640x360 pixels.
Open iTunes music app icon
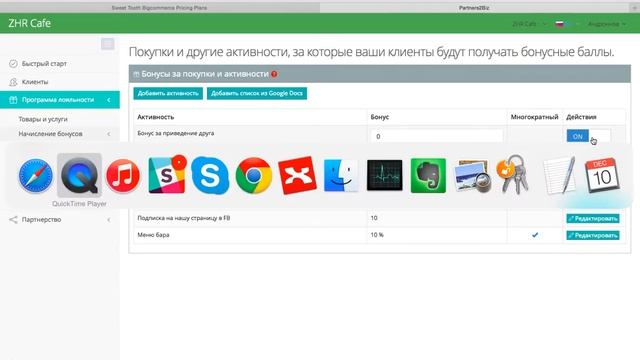[123, 176]
